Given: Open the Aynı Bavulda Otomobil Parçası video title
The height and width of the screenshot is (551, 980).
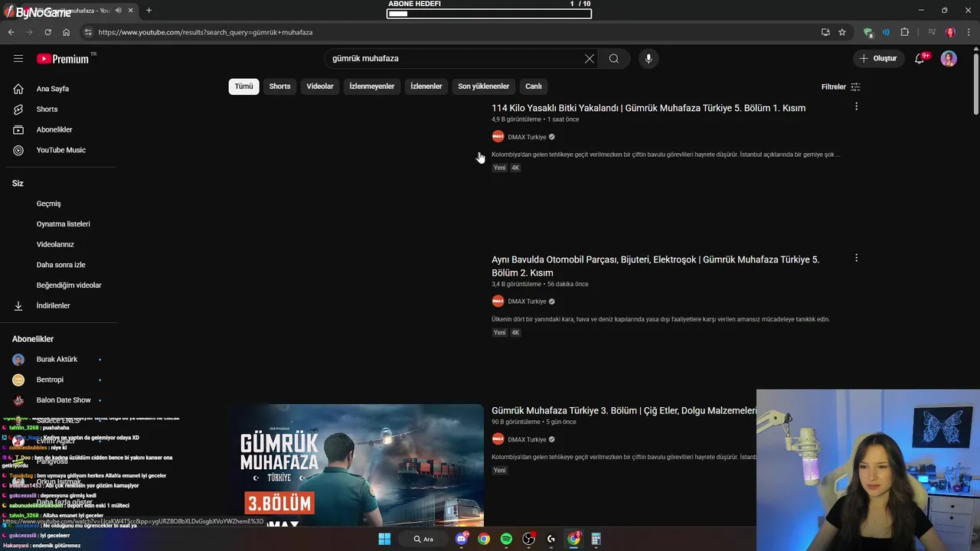Looking at the screenshot, I should click(655, 266).
